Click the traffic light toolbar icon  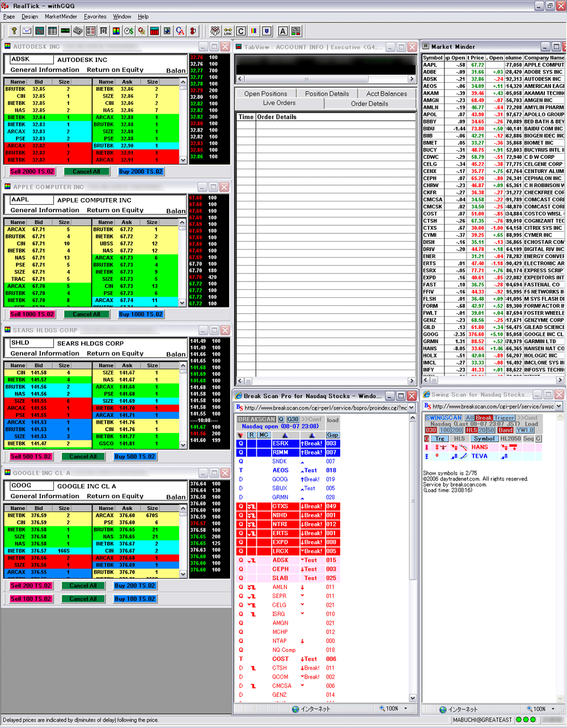tap(193, 31)
